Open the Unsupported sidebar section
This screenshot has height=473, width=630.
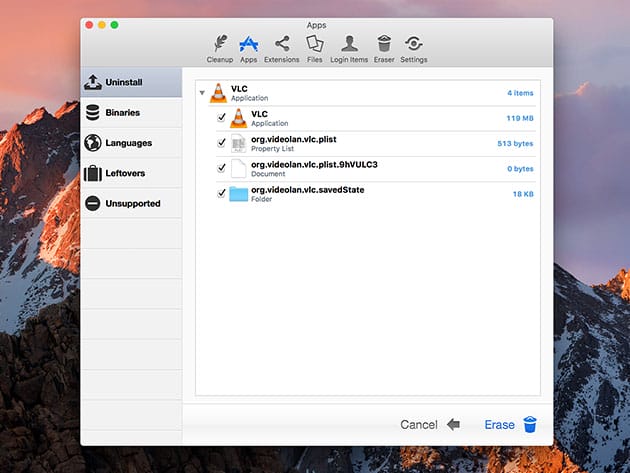coord(131,203)
